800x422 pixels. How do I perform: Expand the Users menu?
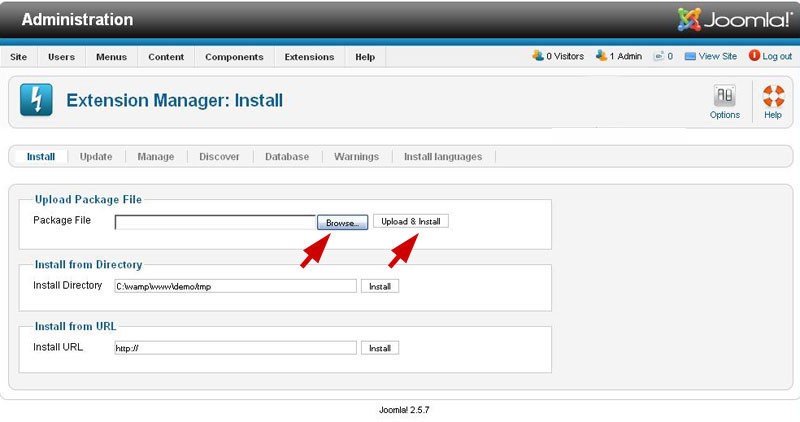61,57
